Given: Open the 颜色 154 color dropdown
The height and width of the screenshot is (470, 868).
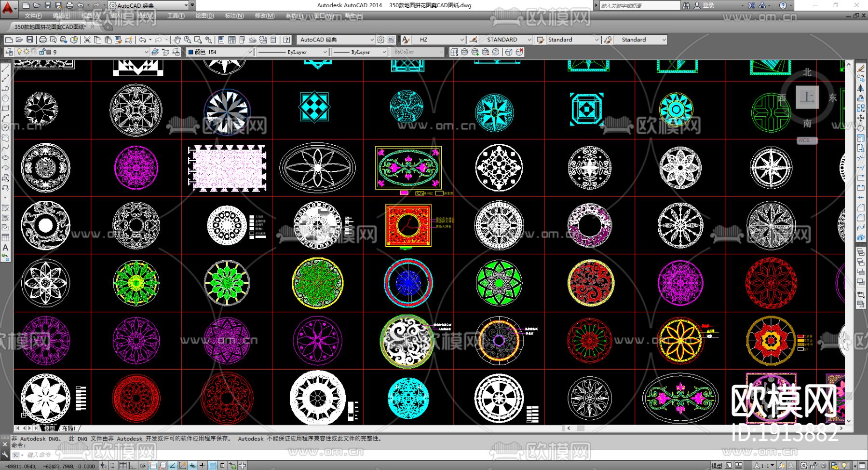Looking at the screenshot, I should pyautogui.click(x=250, y=52).
